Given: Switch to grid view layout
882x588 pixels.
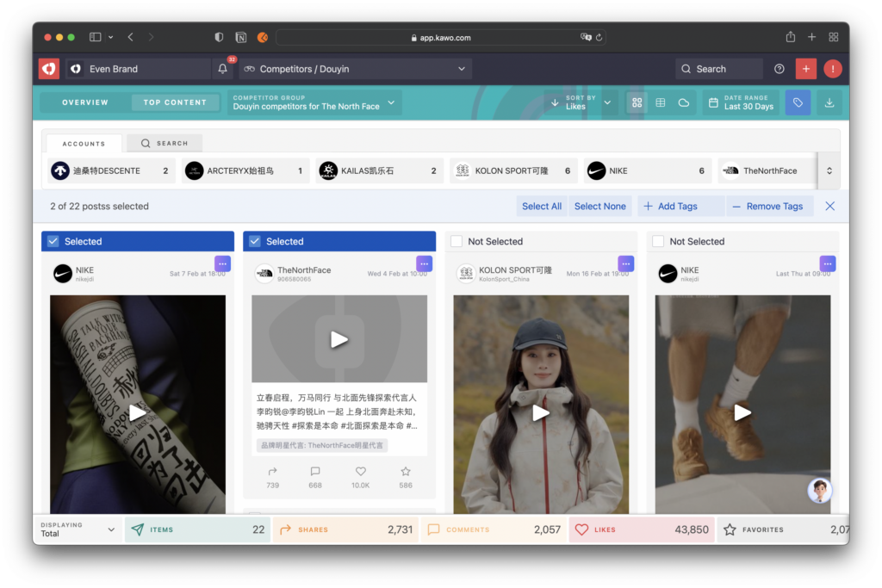Looking at the screenshot, I should [x=637, y=102].
